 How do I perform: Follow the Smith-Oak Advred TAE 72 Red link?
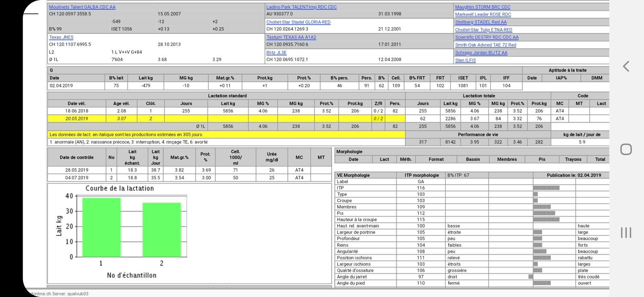coord(485,45)
